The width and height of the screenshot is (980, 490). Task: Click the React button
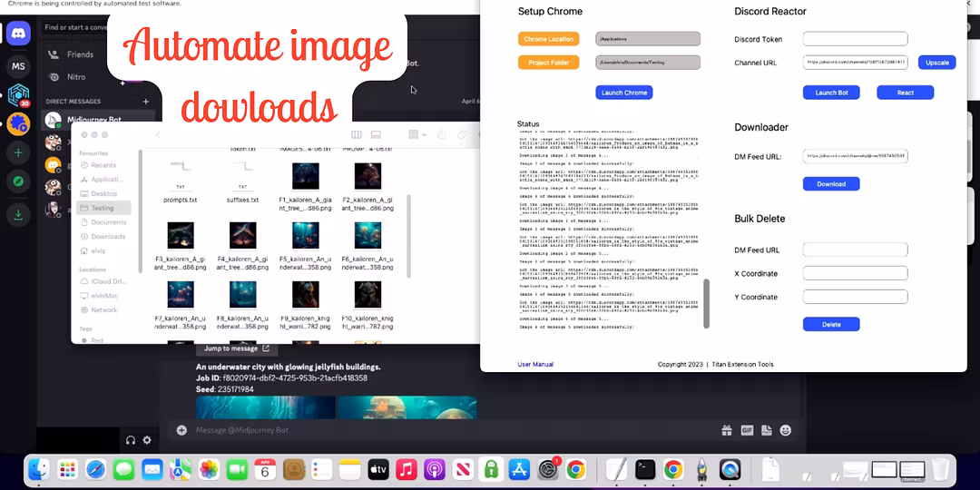pos(905,93)
